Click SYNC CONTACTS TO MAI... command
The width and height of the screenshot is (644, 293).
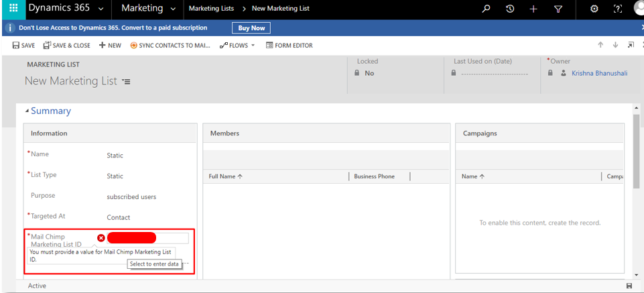click(x=170, y=46)
